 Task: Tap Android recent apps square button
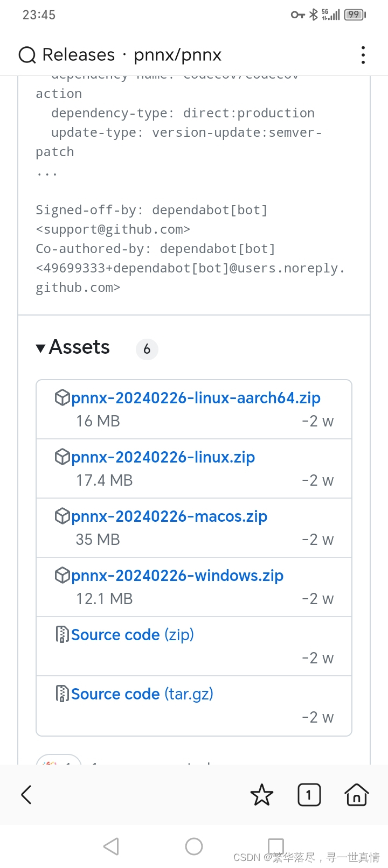tap(276, 846)
